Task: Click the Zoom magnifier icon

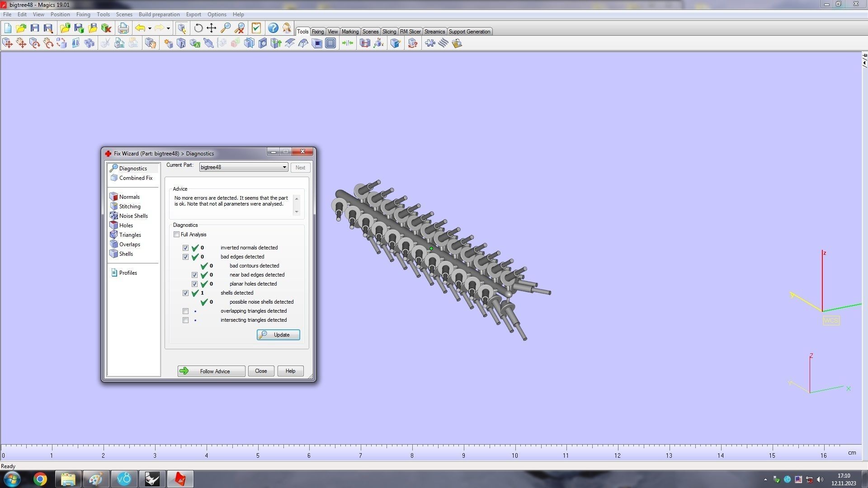Action: pyautogui.click(x=225, y=28)
